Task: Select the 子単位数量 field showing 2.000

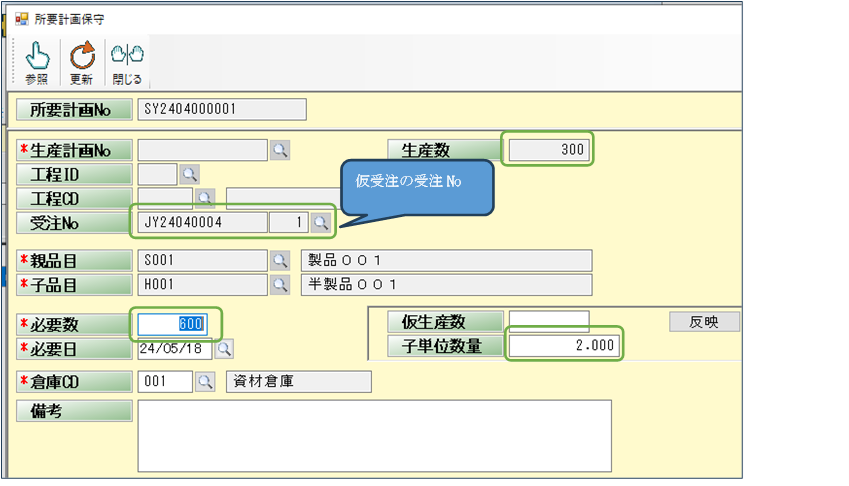Action: 563,346
